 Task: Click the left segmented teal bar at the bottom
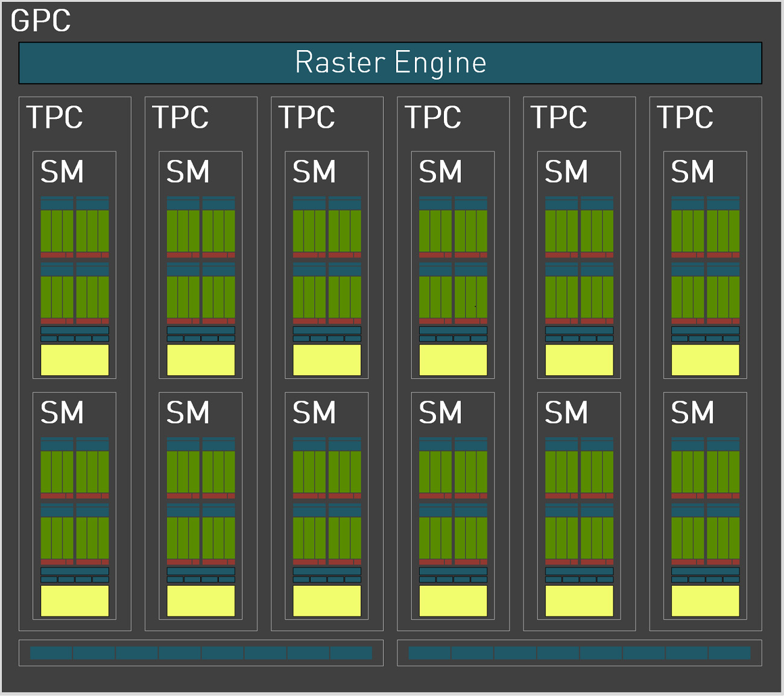coord(201,651)
